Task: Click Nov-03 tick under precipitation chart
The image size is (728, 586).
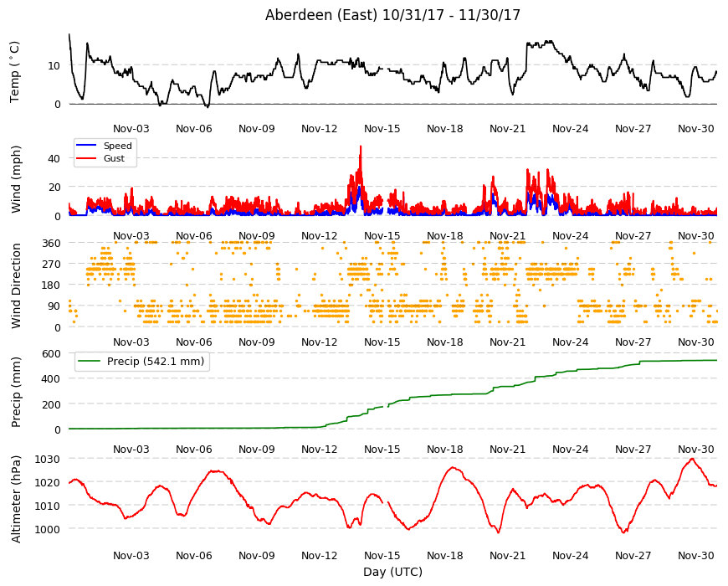Action: (x=131, y=449)
